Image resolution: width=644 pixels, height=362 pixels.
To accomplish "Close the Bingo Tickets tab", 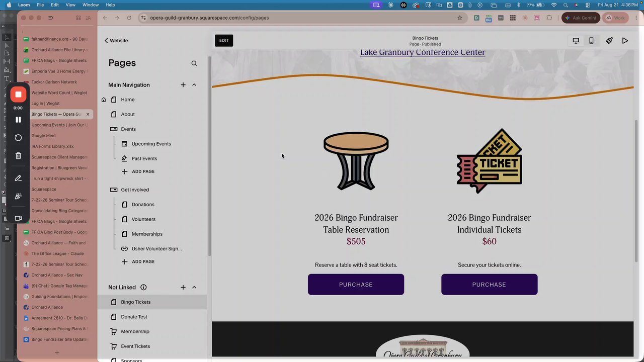I will pos(88,114).
